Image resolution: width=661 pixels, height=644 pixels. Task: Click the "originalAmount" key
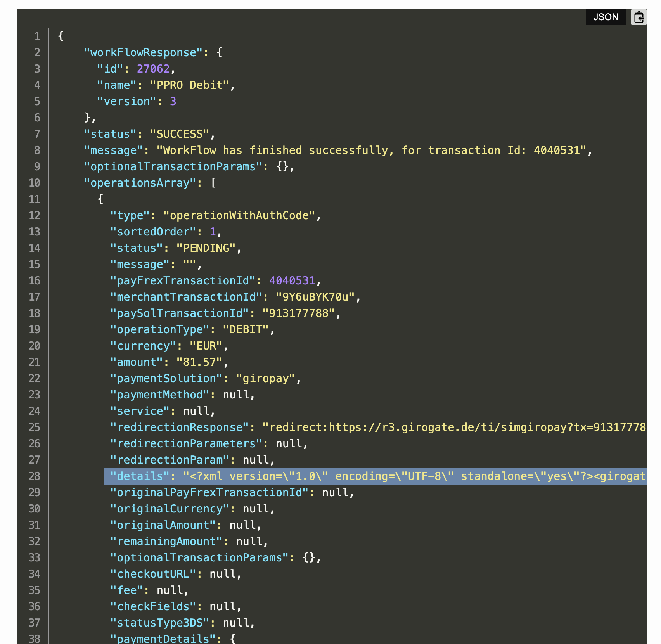[x=163, y=525]
